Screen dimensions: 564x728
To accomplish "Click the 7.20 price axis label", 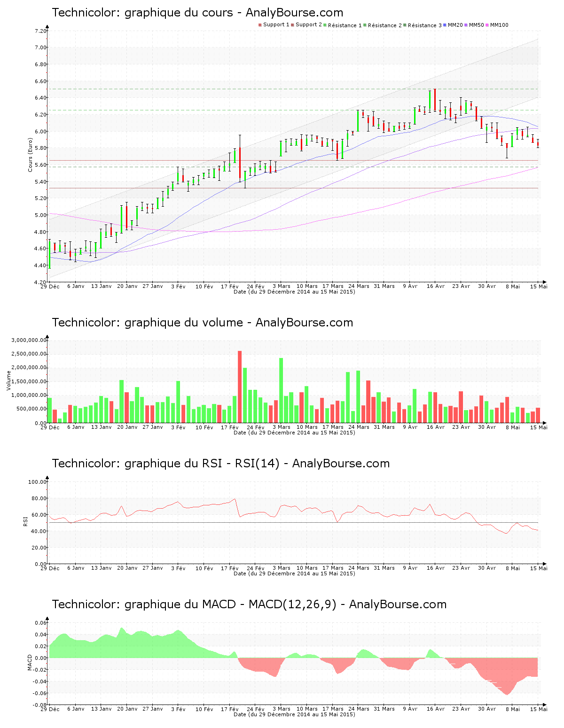I will click(40, 31).
